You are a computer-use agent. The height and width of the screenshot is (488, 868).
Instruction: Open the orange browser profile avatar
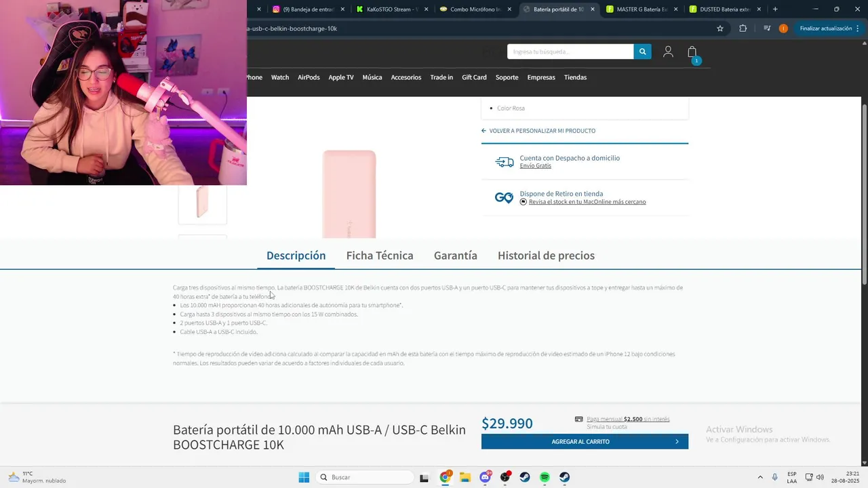(x=783, y=28)
